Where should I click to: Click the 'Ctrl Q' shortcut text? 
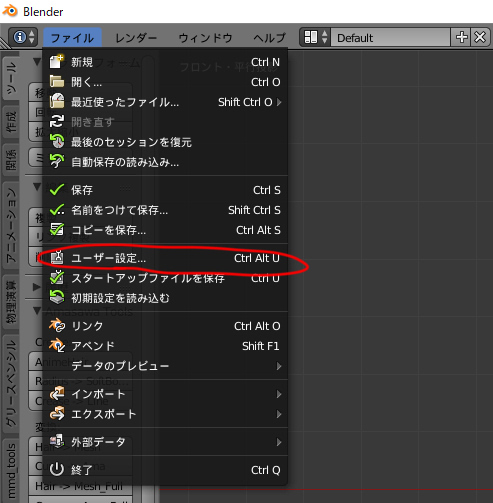(265, 470)
